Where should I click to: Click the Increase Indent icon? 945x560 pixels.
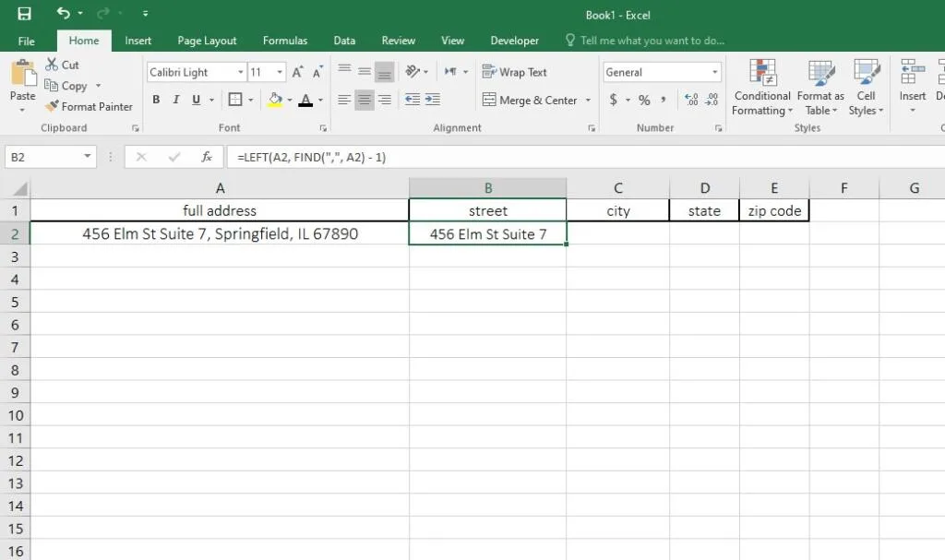(x=433, y=100)
